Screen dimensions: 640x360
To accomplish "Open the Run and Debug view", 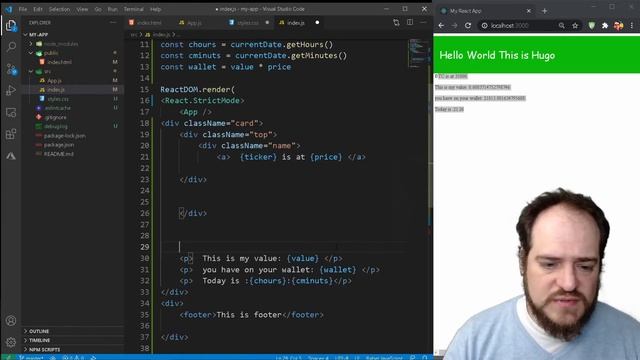I will tap(11, 91).
